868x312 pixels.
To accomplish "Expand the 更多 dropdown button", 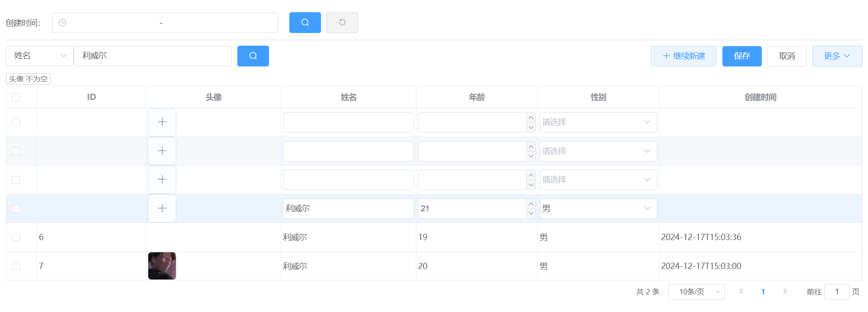I will [x=837, y=56].
